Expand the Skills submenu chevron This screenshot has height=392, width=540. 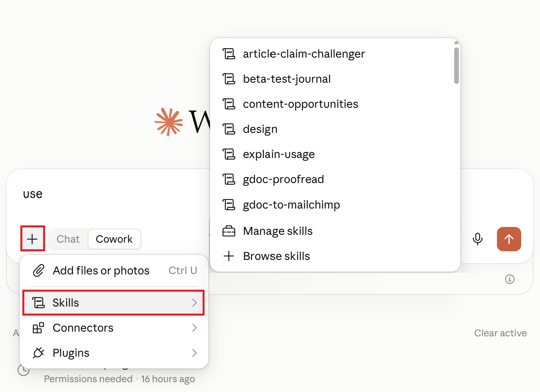tap(194, 303)
